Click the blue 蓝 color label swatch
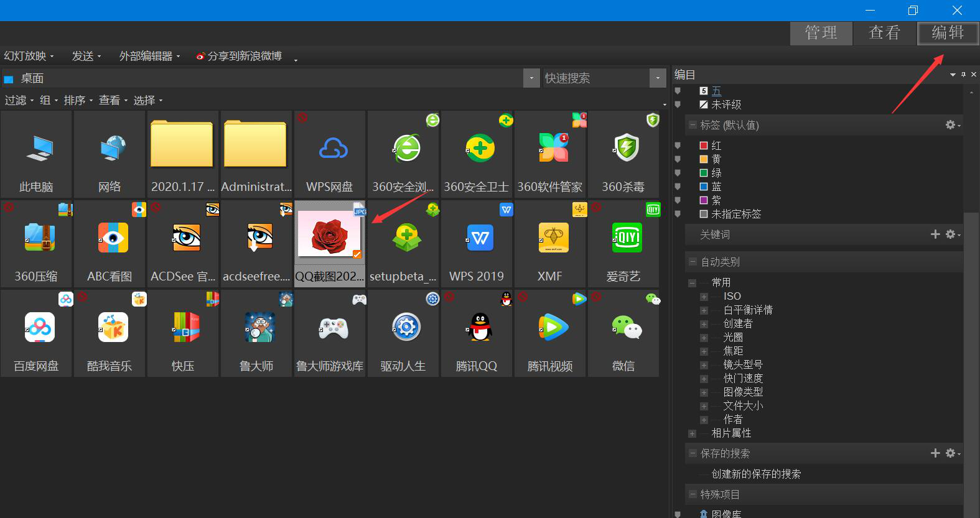The image size is (980, 518). coord(704,187)
